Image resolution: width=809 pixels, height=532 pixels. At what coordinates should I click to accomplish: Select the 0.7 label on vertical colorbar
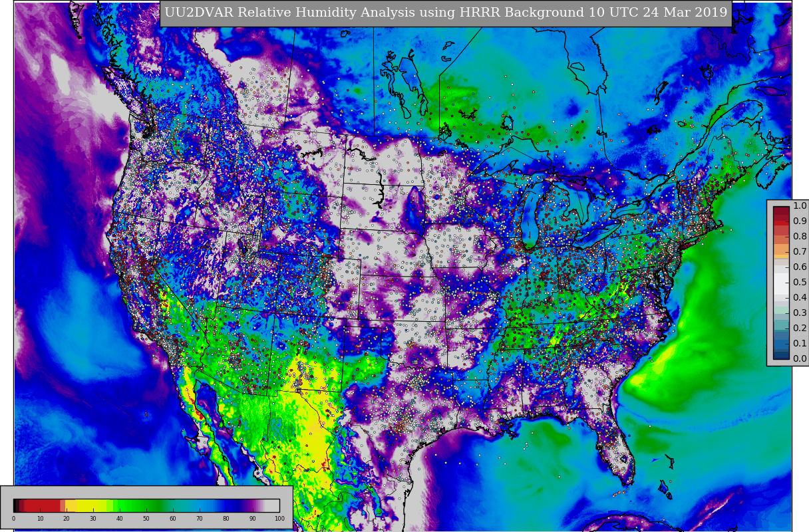[x=799, y=252]
